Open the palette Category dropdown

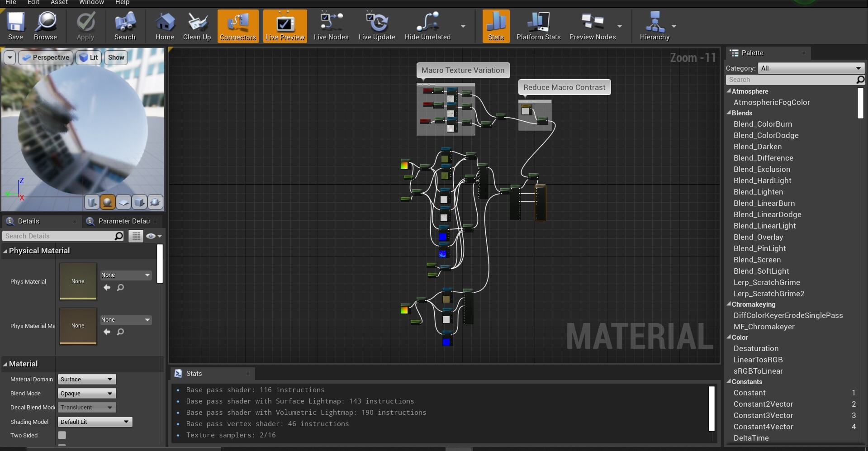tap(811, 68)
